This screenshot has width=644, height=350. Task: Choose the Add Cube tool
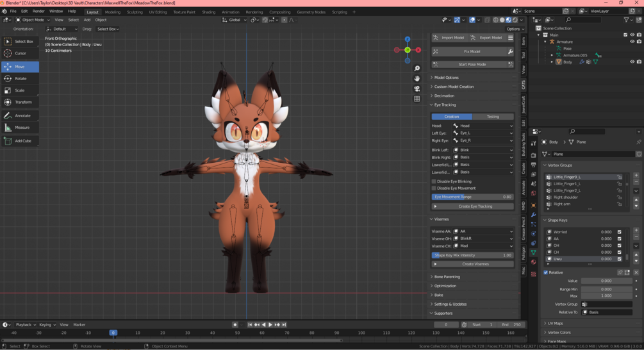(22, 141)
